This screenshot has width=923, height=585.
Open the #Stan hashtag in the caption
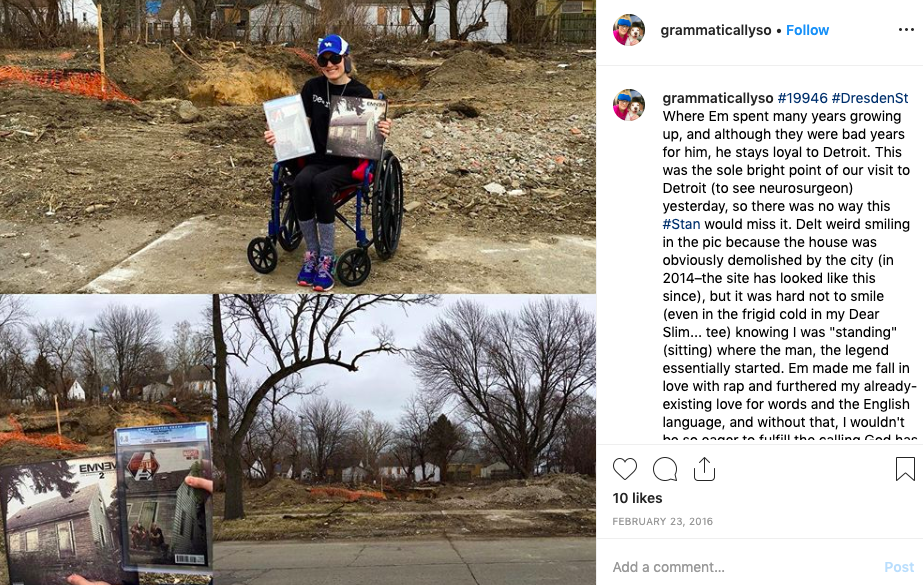coord(681,224)
